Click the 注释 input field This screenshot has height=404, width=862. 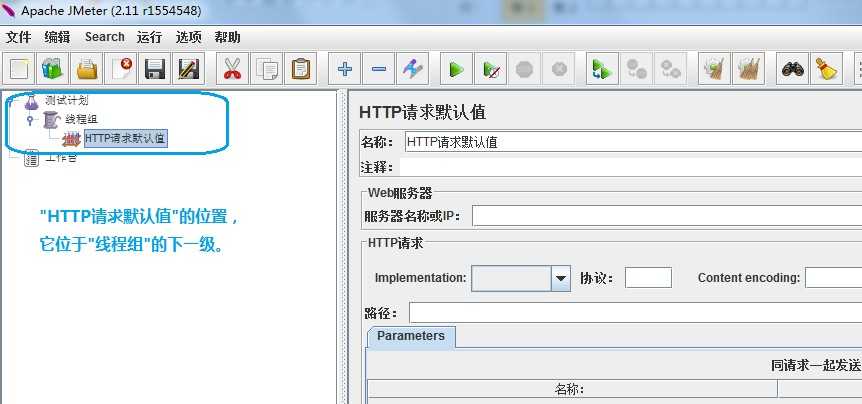(631, 167)
